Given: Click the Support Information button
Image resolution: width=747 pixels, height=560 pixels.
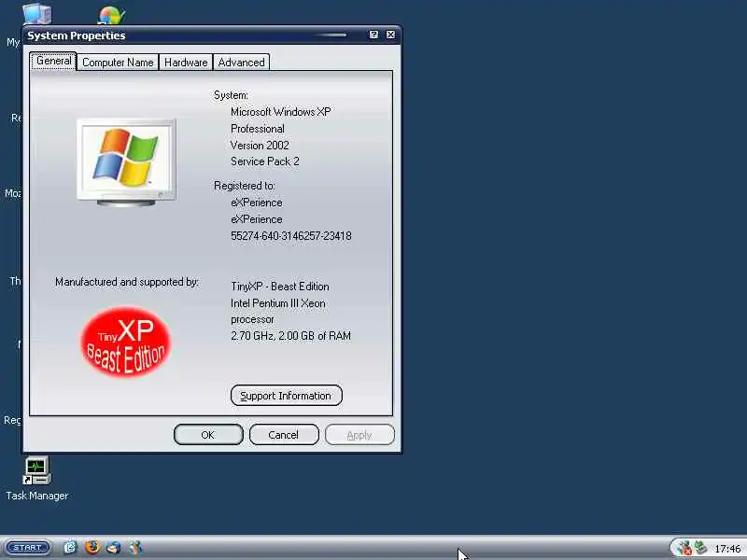Looking at the screenshot, I should click(x=287, y=396).
